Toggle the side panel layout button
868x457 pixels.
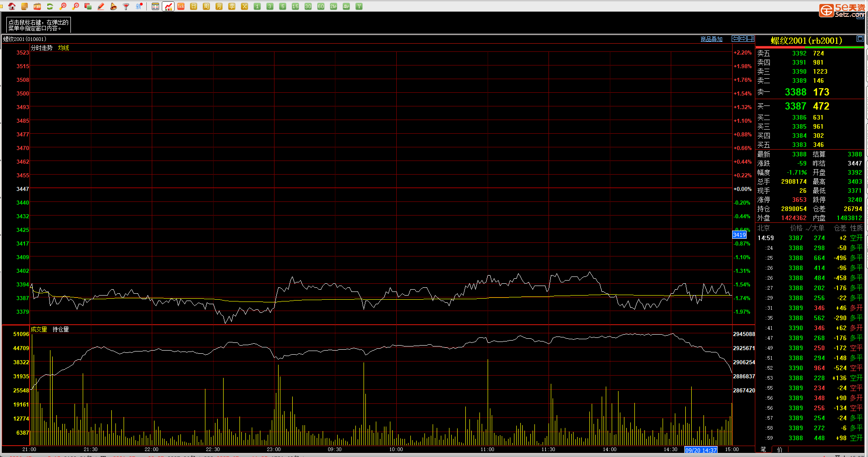751,39
